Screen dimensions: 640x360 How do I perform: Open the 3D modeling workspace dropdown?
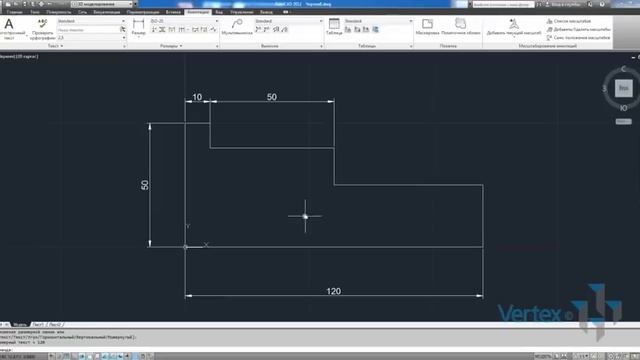(102, 4)
